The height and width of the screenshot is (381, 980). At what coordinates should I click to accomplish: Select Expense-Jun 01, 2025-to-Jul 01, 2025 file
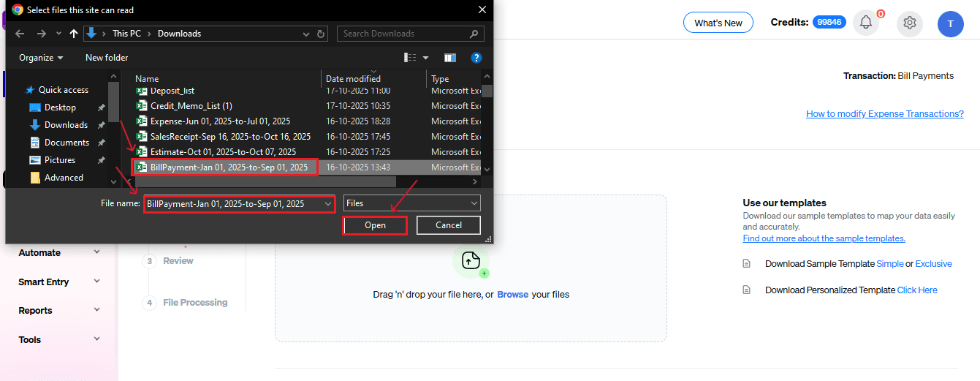pos(220,121)
